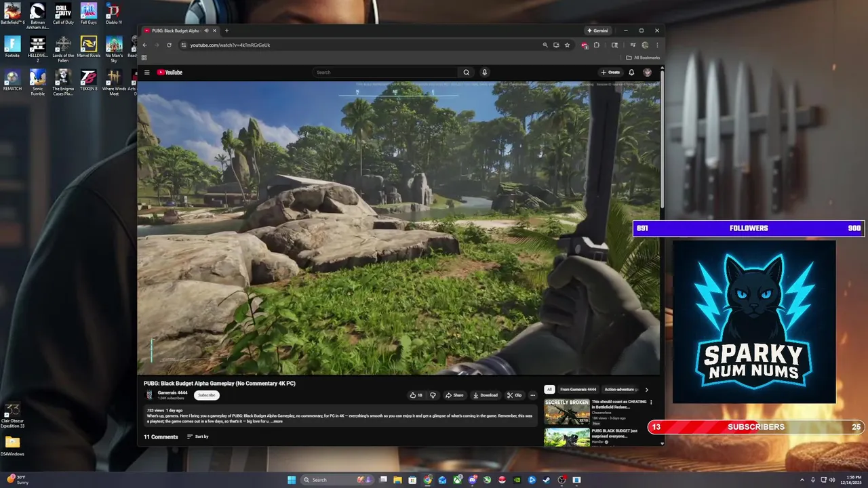Open Call of Duty desktop shortcut
The height and width of the screenshot is (488, 868).
click(63, 14)
